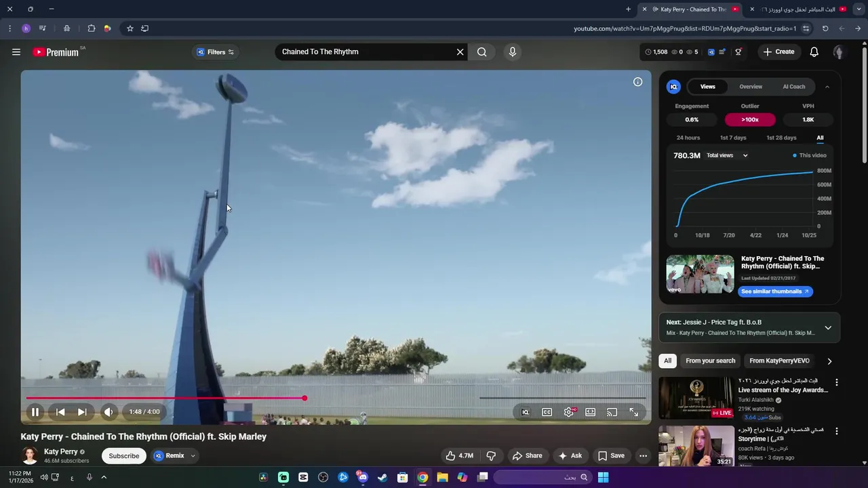Image resolution: width=868 pixels, height=488 pixels.
Task: Expand the Next: Jessie J mix panel
Action: coord(828,328)
